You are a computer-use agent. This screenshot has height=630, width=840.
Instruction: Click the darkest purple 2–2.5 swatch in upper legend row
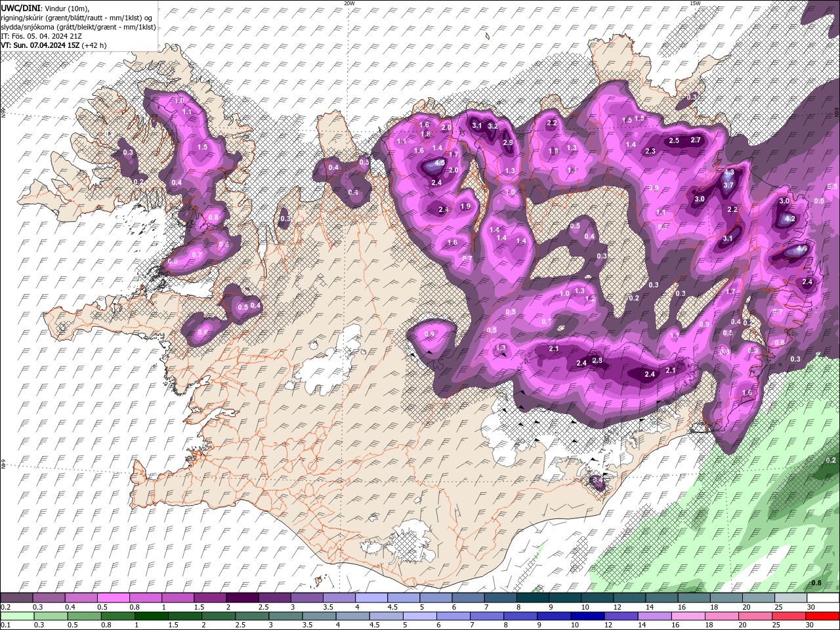[x=242, y=598]
